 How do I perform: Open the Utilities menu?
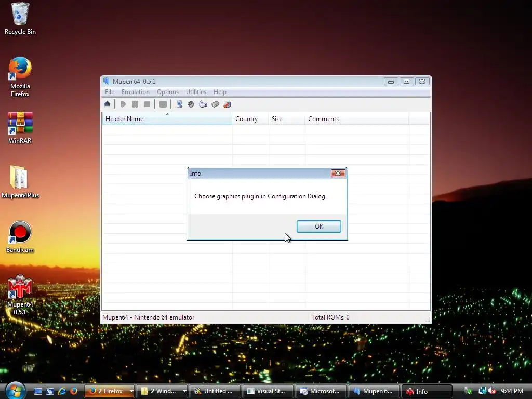click(x=196, y=92)
